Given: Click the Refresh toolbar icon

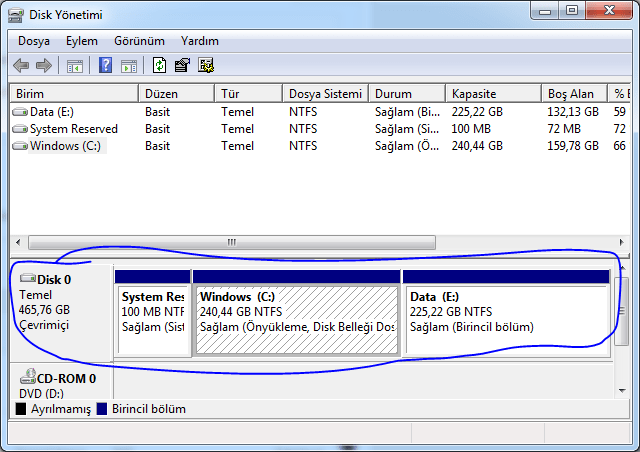Looking at the screenshot, I should 159,65.
